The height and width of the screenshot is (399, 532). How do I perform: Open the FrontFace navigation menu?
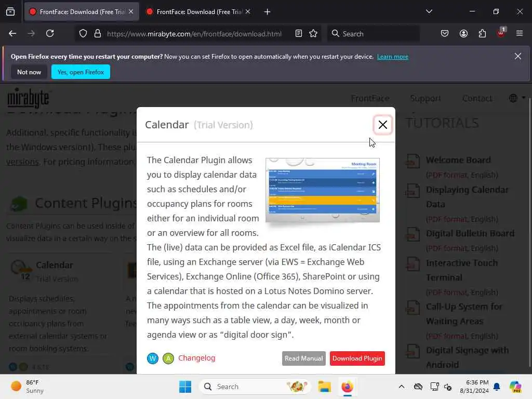370,98
